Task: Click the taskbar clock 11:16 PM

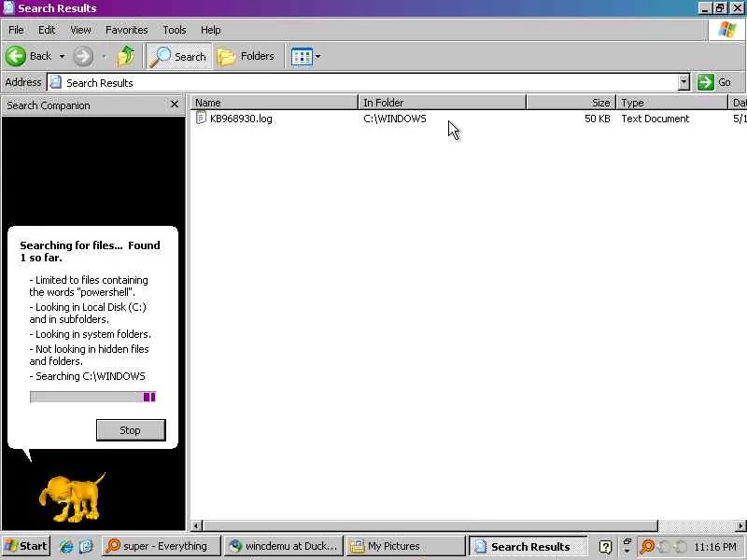Action: (x=715, y=547)
